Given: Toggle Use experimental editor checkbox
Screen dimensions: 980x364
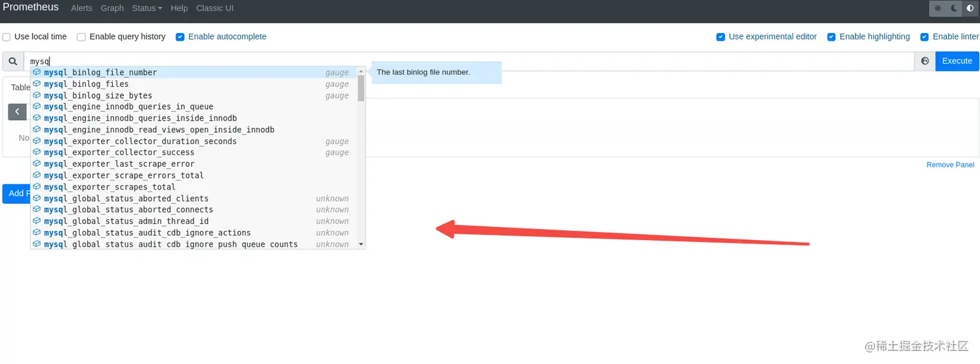Looking at the screenshot, I should coord(720,37).
